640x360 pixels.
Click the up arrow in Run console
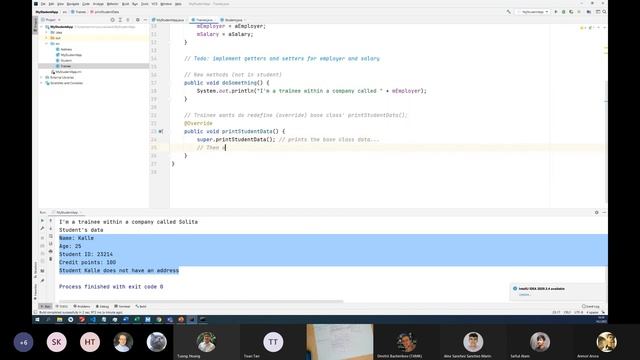51,220
